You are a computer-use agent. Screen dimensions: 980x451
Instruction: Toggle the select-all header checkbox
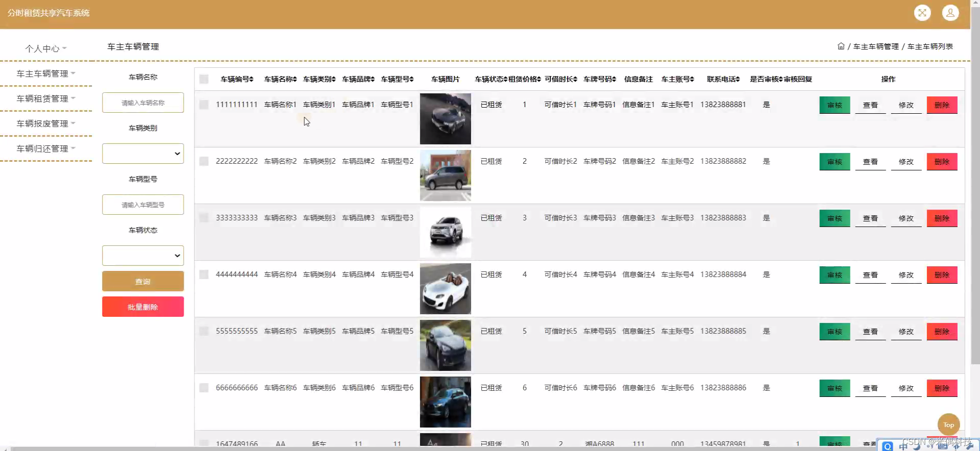click(204, 79)
